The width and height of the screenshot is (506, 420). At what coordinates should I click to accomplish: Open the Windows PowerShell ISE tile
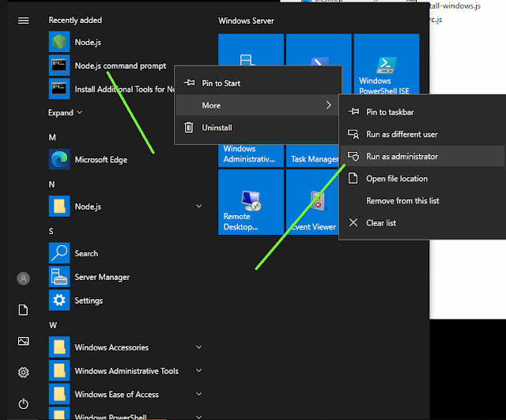(387, 64)
